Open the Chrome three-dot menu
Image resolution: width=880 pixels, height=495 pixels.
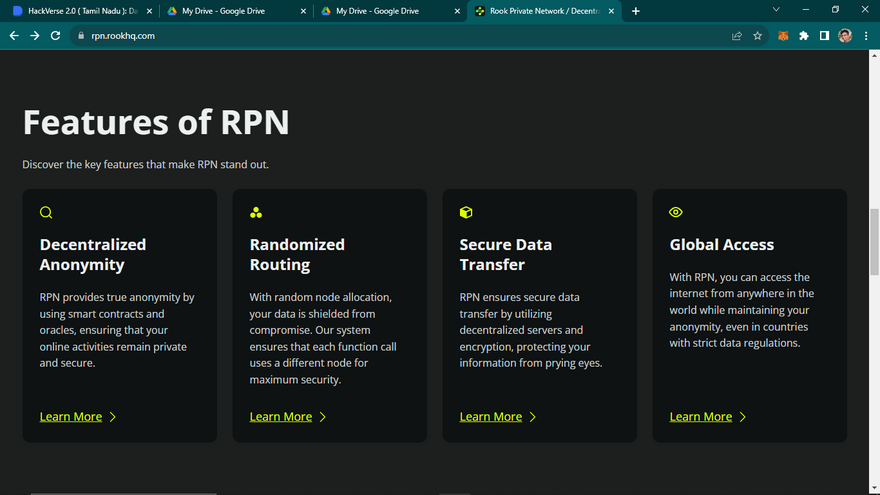click(x=866, y=35)
